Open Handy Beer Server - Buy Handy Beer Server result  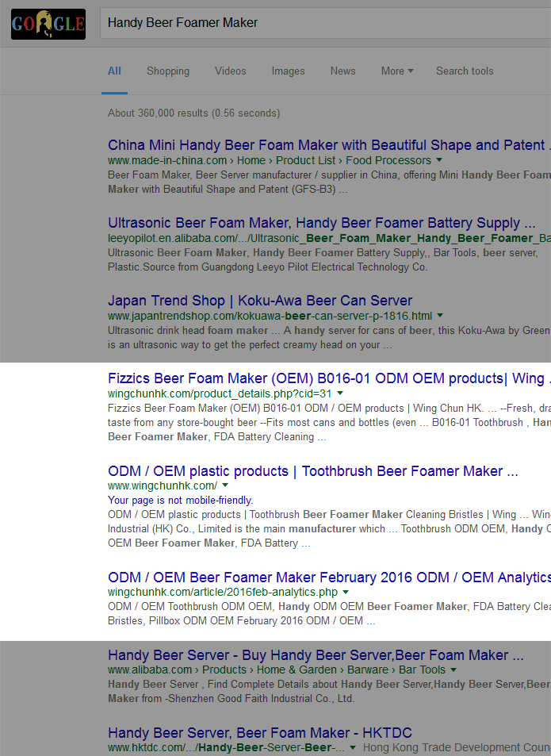(x=316, y=655)
